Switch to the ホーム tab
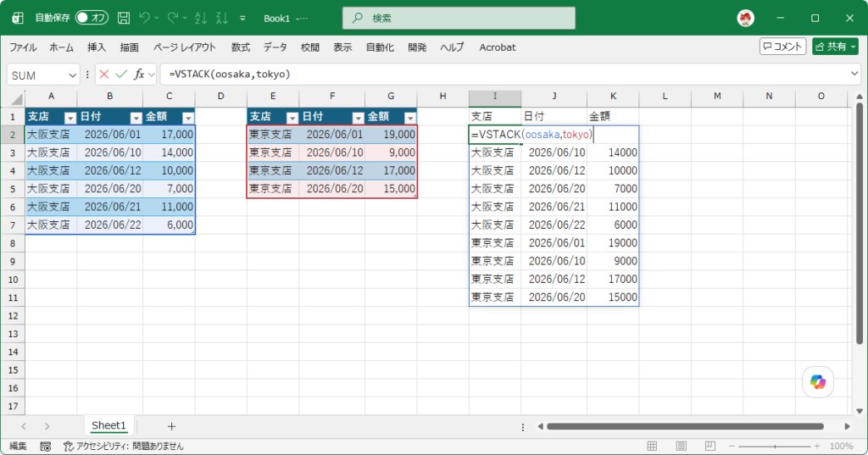The width and height of the screenshot is (868, 455). 61,47
